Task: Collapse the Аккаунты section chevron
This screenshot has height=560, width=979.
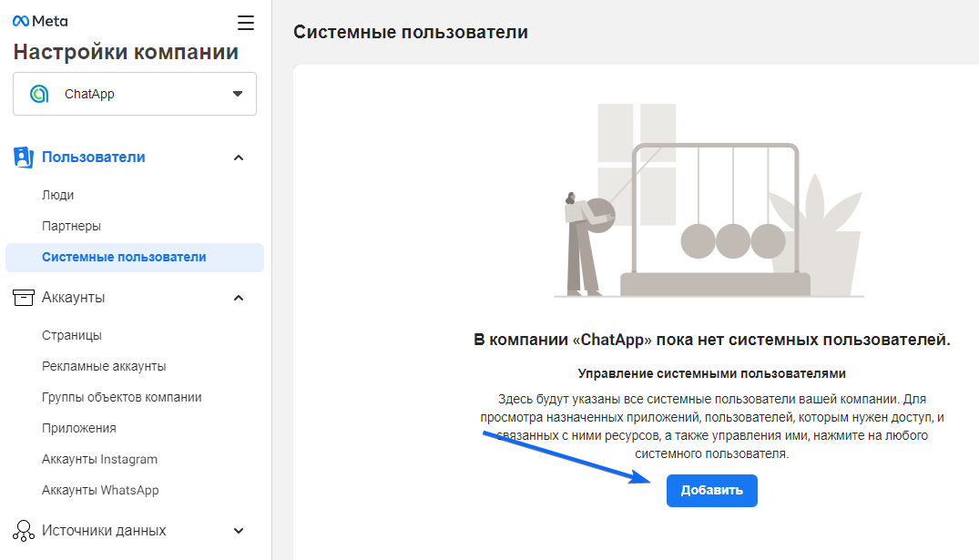Action: (x=238, y=298)
